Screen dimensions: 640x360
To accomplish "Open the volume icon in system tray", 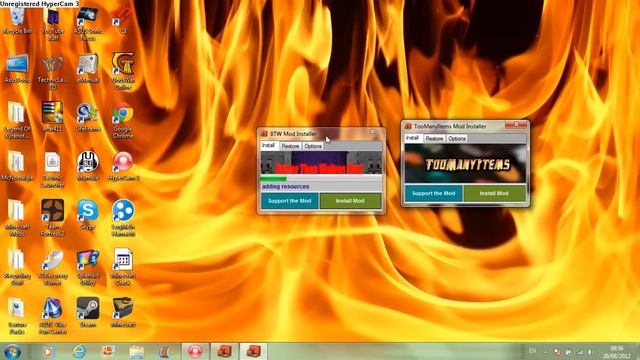I will click(x=590, y=352).
